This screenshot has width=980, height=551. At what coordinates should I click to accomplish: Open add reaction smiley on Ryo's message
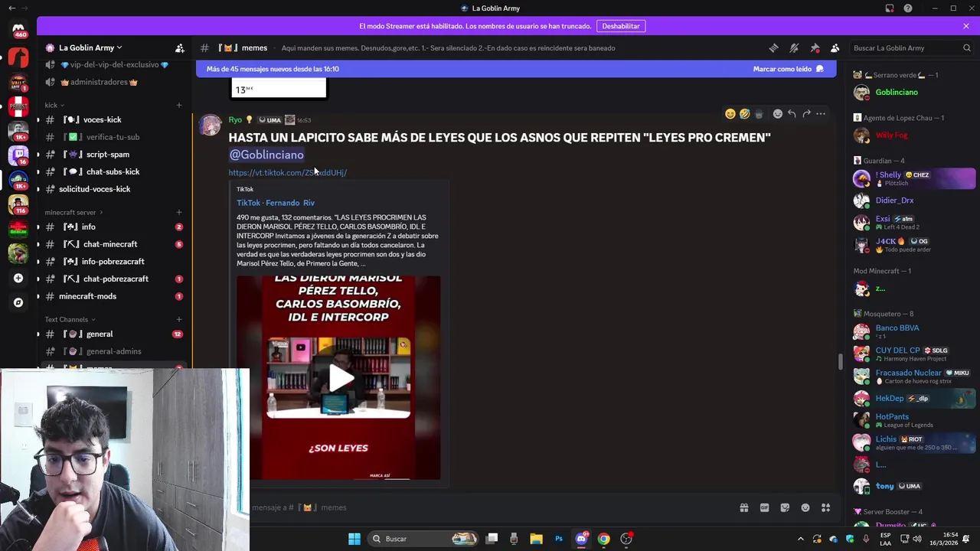point(778,114)
